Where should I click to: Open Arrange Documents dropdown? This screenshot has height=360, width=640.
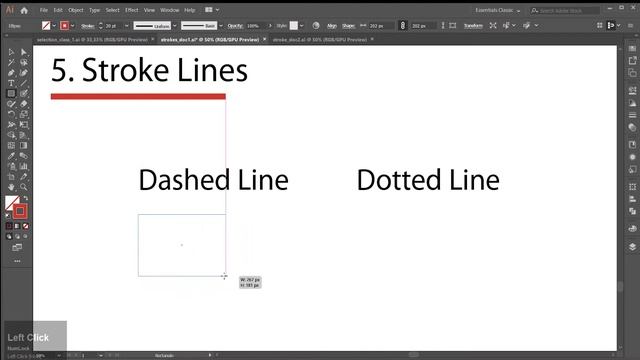pos(212,10)
